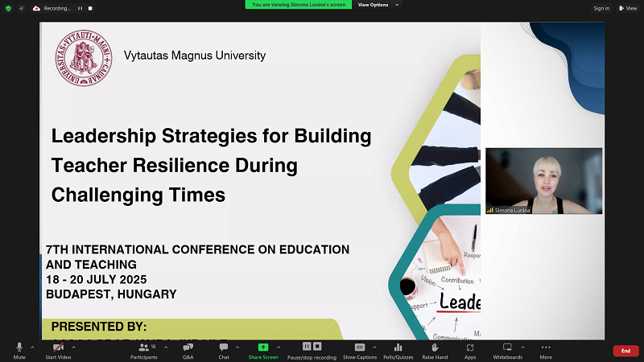Mute the microphone

click(19, 348)
